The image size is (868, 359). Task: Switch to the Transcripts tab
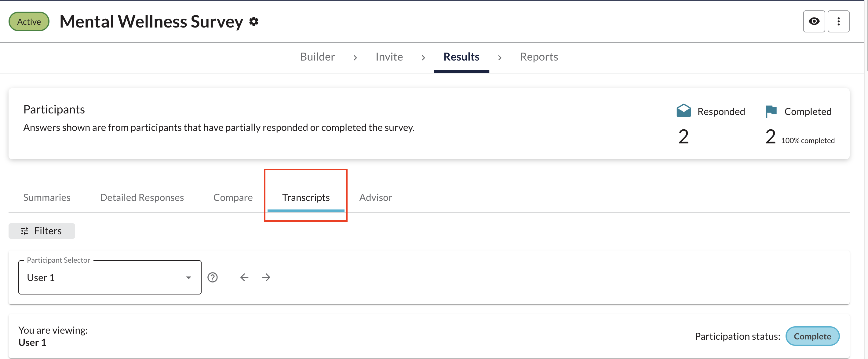pyautogui.click(x=306, y=197)
